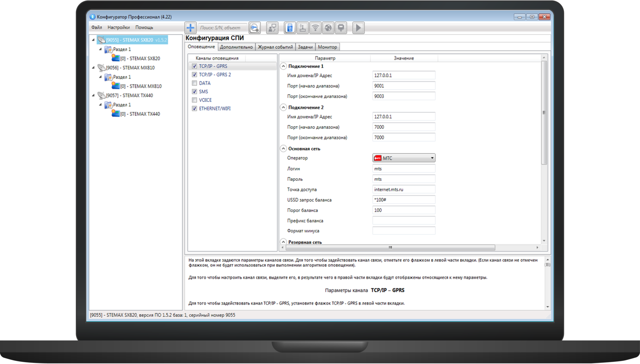
Task: Open the Задачи tab
Action: [x=305, y=47]
